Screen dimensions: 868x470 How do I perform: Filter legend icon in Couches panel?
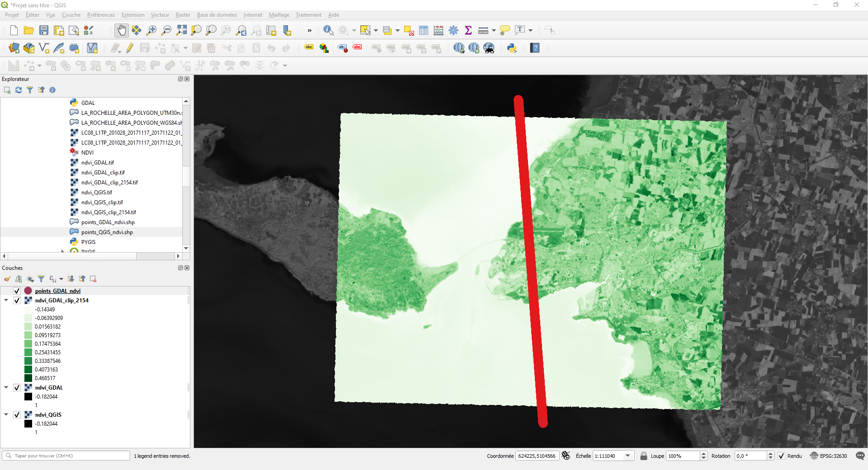pos(41,279)
